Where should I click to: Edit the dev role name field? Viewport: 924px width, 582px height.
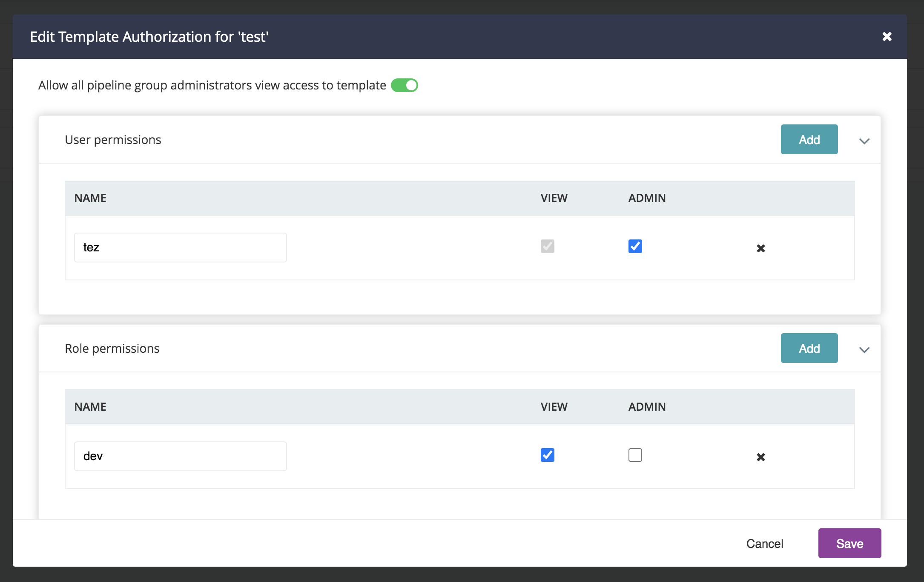click(181, 456)
